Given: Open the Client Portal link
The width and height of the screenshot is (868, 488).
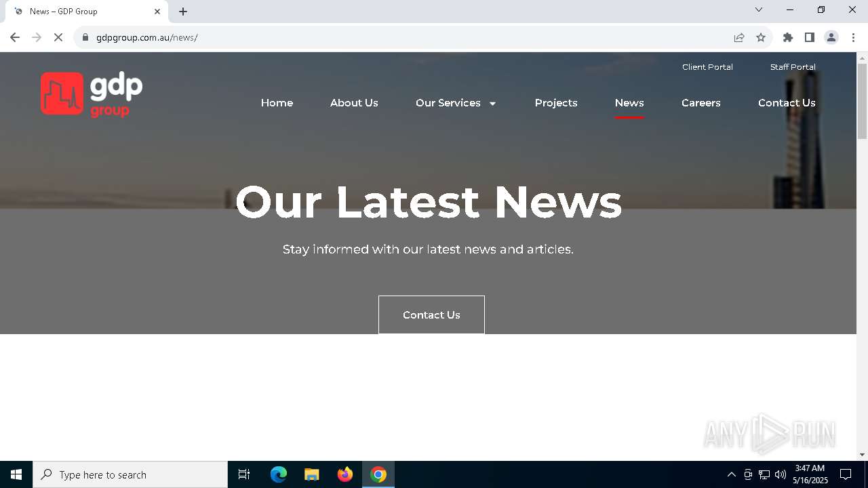Looking at the screenshot, I should (707, 67).
